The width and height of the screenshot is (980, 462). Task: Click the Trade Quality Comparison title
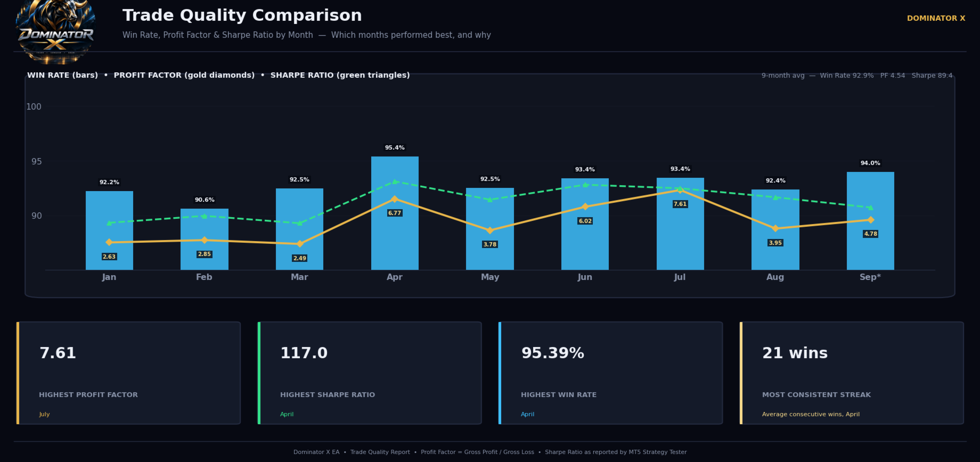coord(242,15)
